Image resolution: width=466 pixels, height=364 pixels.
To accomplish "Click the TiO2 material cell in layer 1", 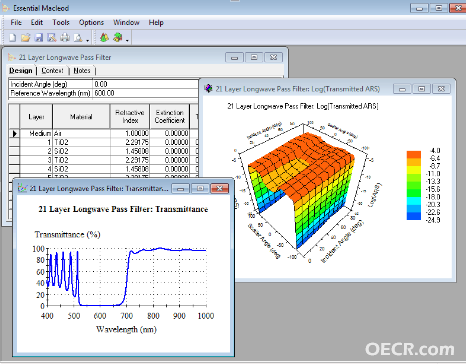I will (81, 142).
